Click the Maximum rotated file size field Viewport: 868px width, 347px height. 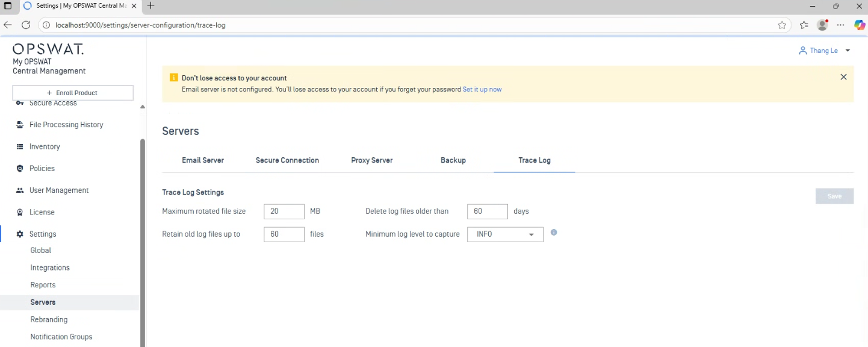(284, 211)
